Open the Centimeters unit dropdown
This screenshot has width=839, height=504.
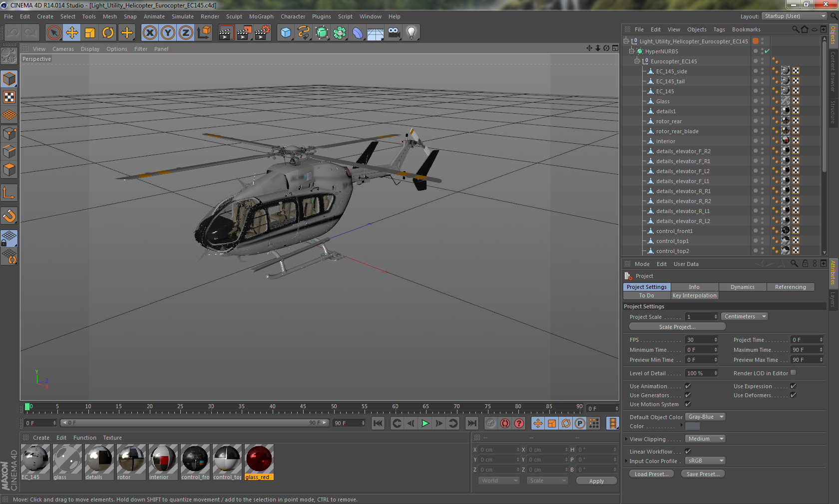click(x=744, y=316)
